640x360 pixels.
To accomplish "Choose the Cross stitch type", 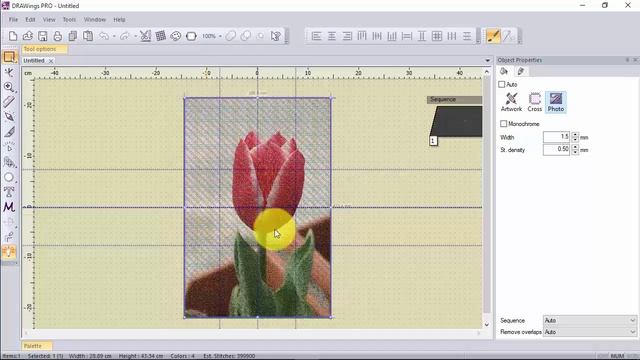I will [x=534, y=102].
